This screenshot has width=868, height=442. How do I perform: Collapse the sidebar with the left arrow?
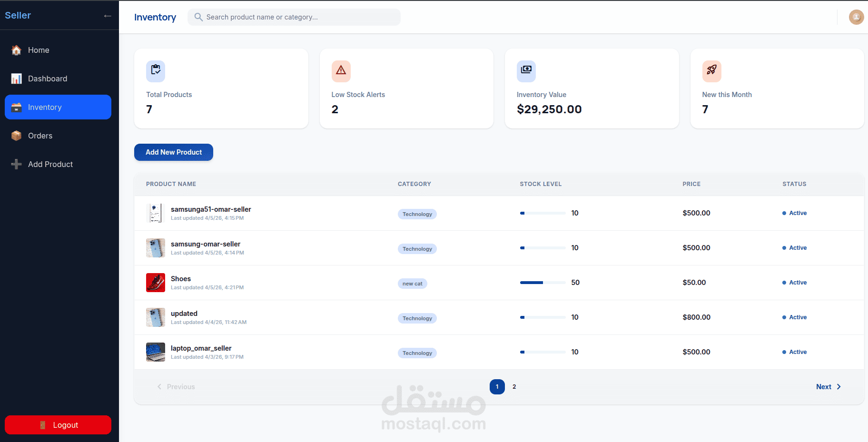tap(108, 16)
